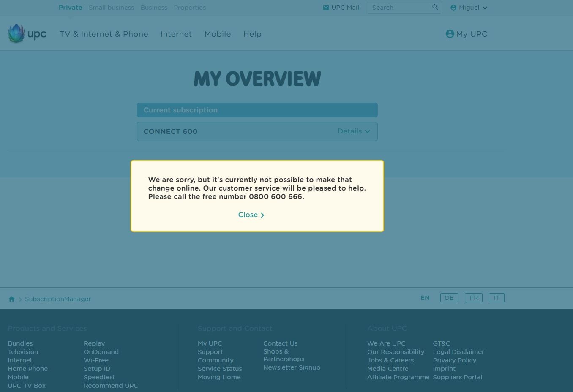Switch to Small business tab
This screenshot has width=573, height=392.
point(111,8)
